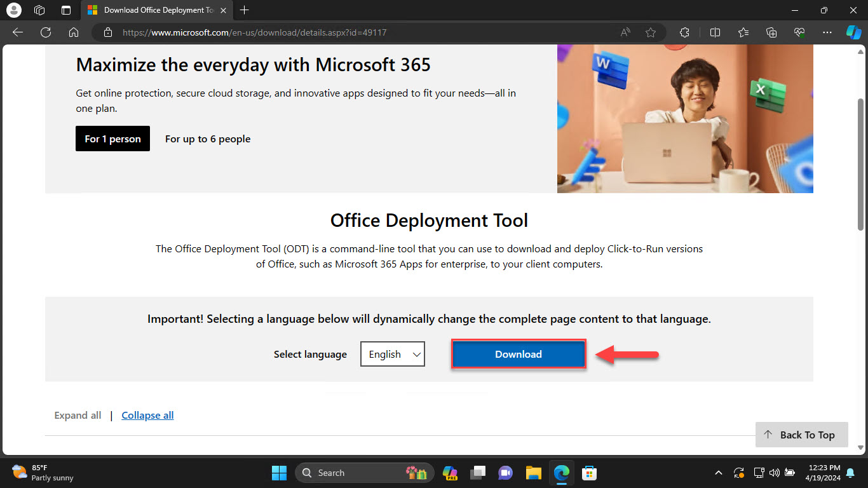Viewport: 868px width, 488px height.
Task: Toggle the Split screen icon
Action: [715, 32]
